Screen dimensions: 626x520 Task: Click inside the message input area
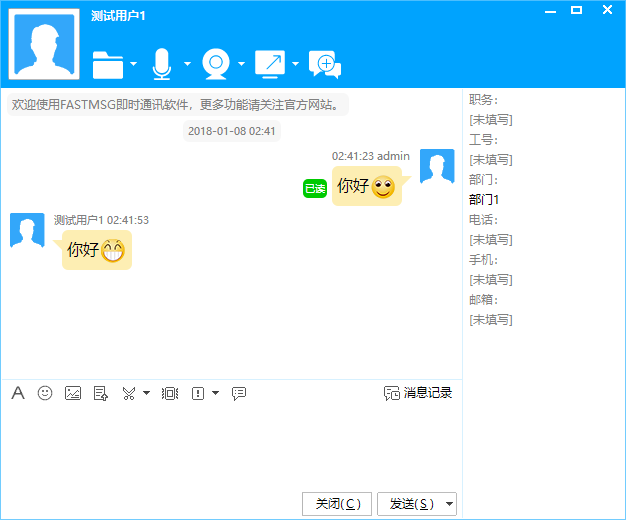click(232, 447)
